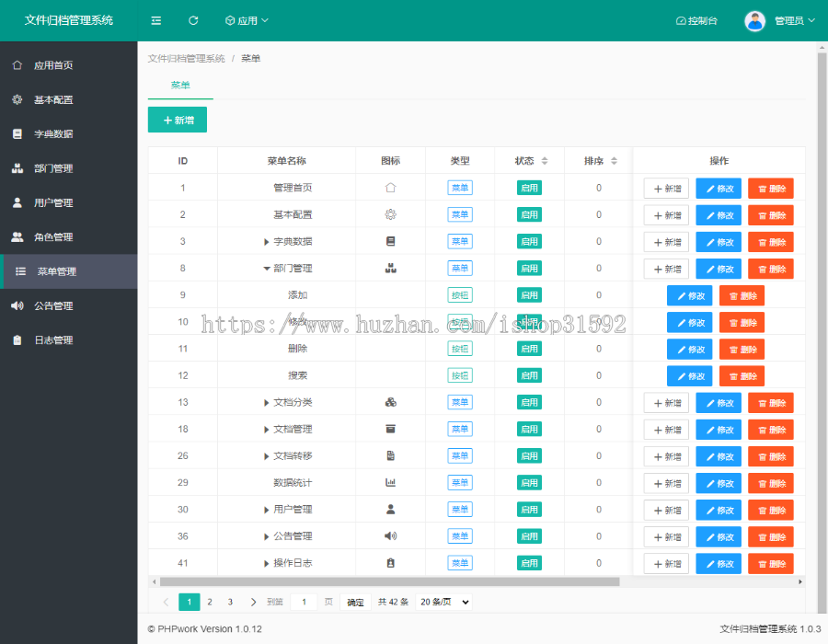
Task: Click the org-chart icon in the 部门管理 row
Action: (390, 268)
